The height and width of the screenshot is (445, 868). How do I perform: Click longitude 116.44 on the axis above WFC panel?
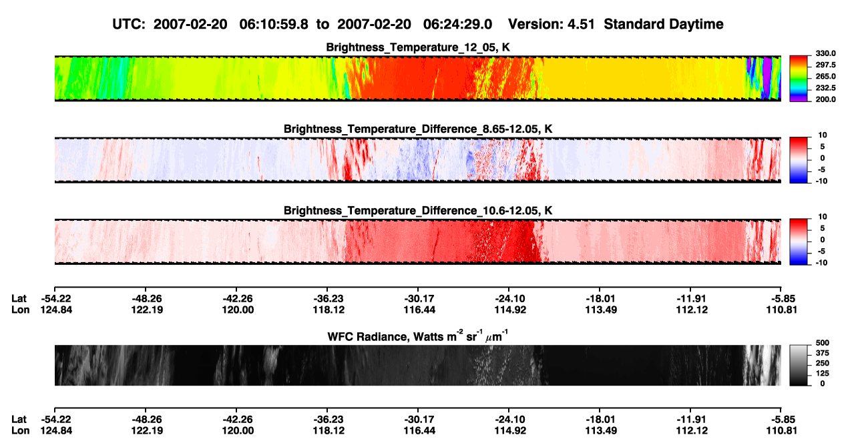coord(419,310)
